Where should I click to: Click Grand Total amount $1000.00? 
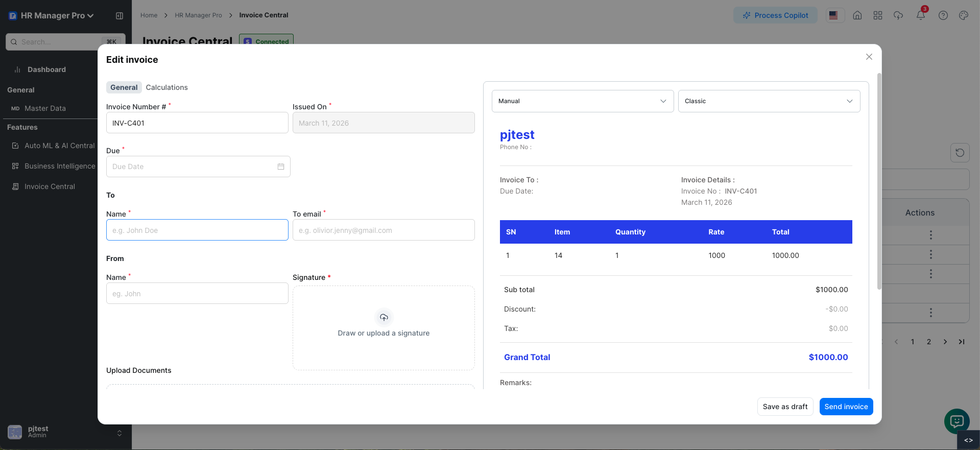coord(828,358)
